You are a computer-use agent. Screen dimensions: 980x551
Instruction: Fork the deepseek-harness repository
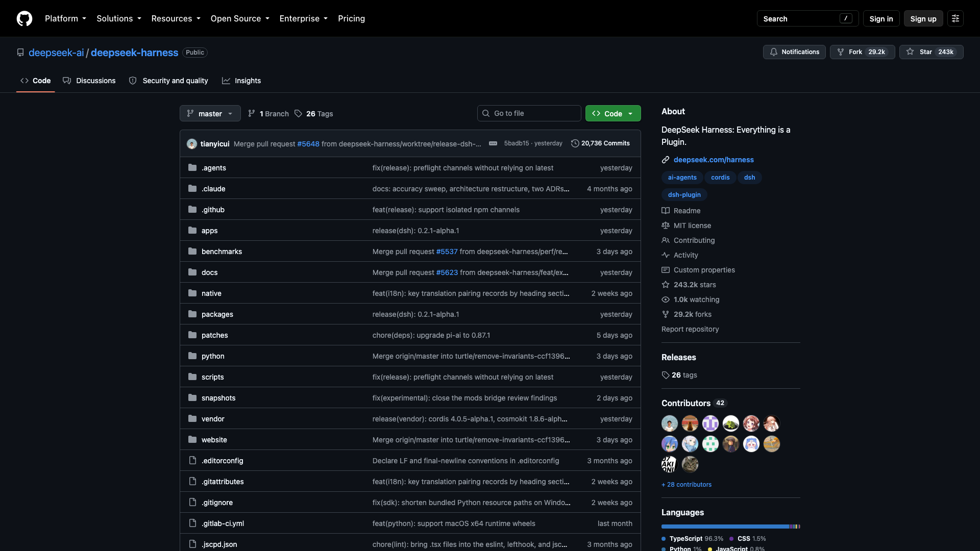(x=862, y=52)
